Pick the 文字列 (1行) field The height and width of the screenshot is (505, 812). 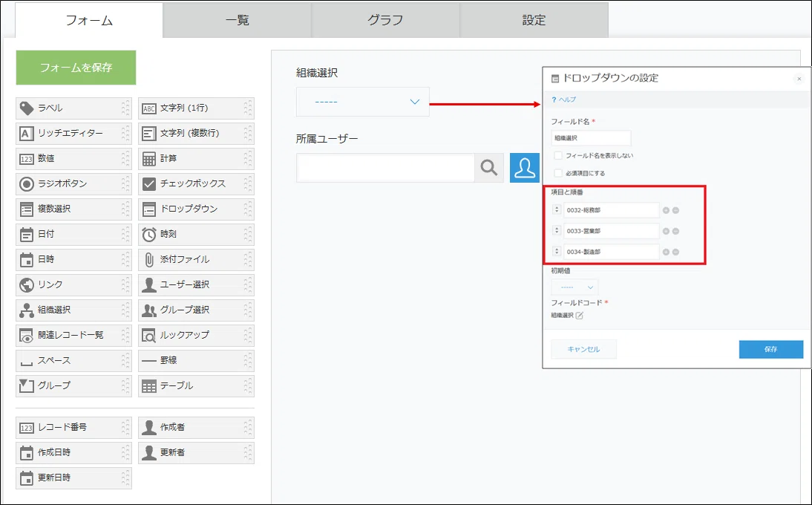(x=196, y=108)
